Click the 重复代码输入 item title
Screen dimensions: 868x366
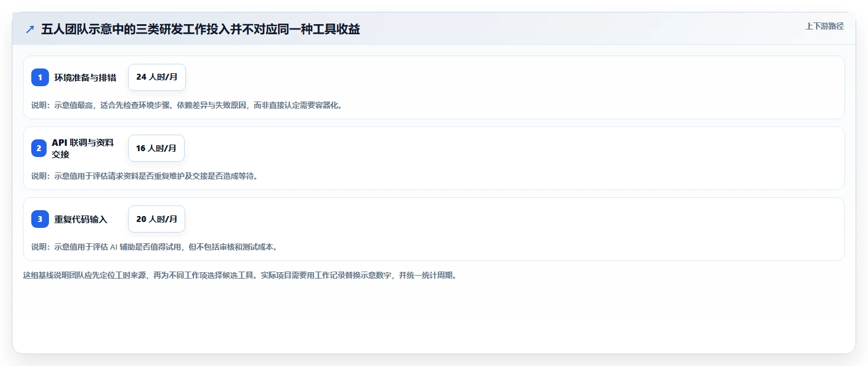tap(81, 219)
